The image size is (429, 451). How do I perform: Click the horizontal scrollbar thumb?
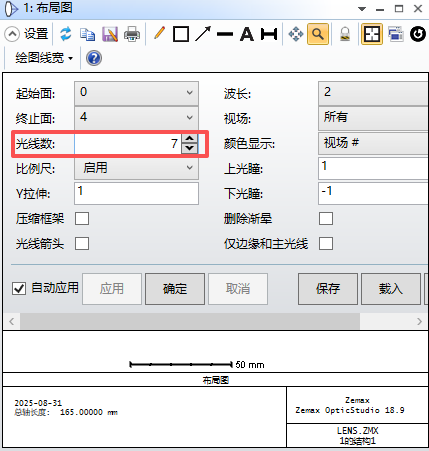click(190, 321)
